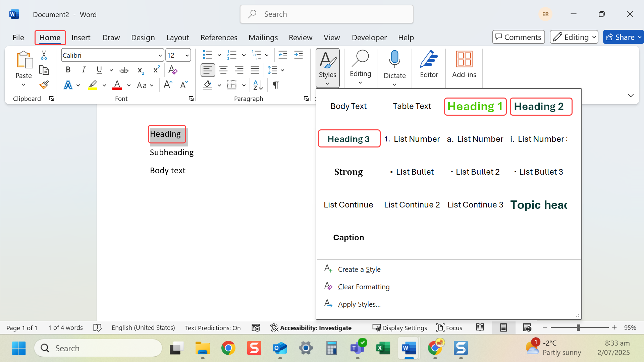Click the Share button
Image resolution: width=644 pixels, height=362 pixels.
[620, 37]
